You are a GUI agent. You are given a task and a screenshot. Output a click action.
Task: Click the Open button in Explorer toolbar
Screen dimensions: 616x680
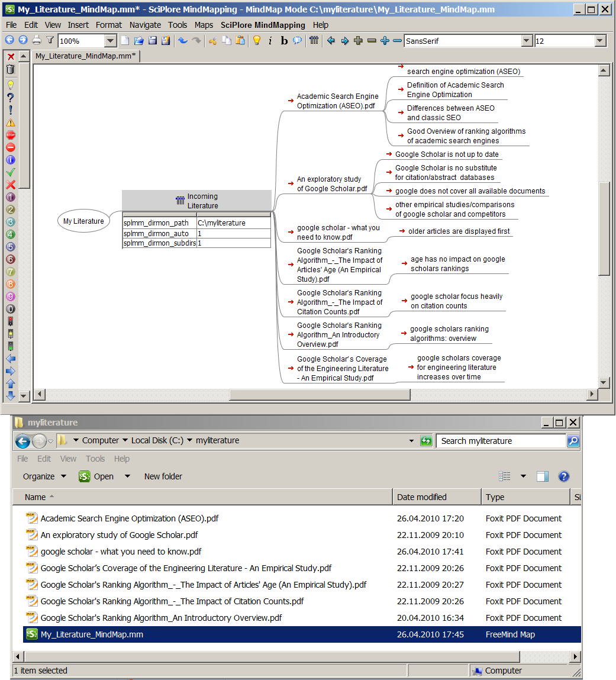(96, 476)
